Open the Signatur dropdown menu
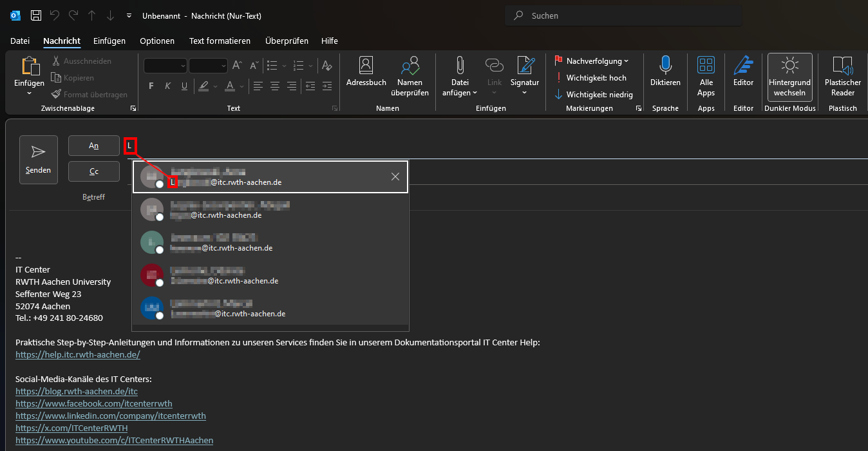The height and width of the screenshot is (451, 868). click(x=525, y=76)
